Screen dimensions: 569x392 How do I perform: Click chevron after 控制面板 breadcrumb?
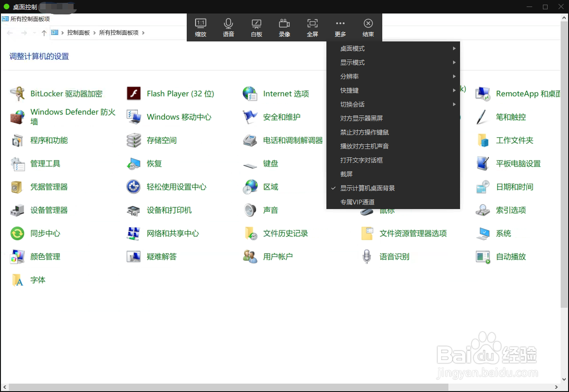[95, 33]
